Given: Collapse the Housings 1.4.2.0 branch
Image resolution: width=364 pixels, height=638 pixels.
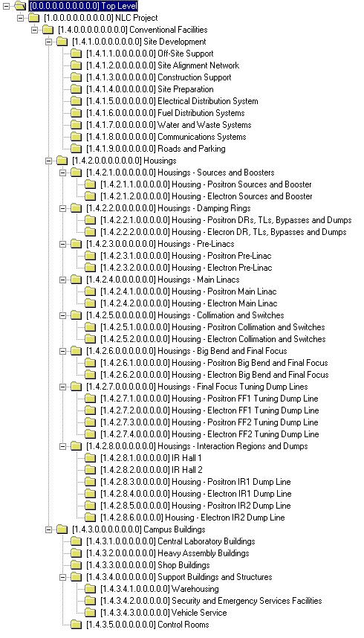Looking at the screenshot, I should coord(49,161).
